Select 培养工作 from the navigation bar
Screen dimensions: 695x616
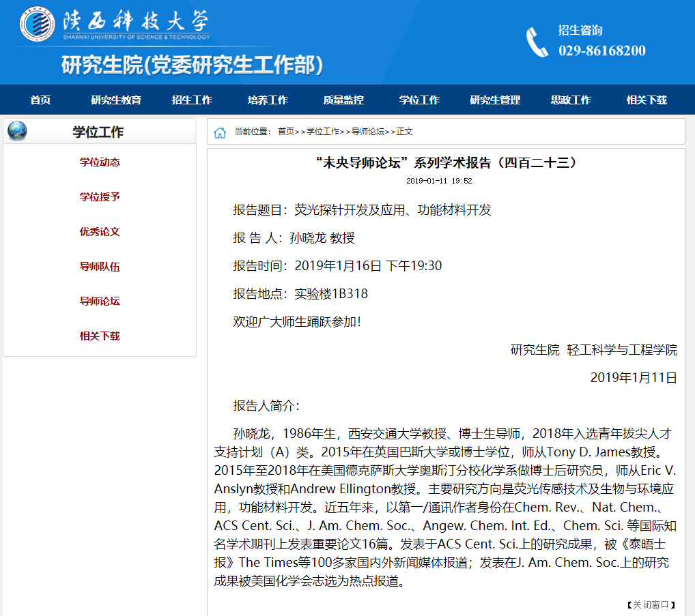pos(268,100)
